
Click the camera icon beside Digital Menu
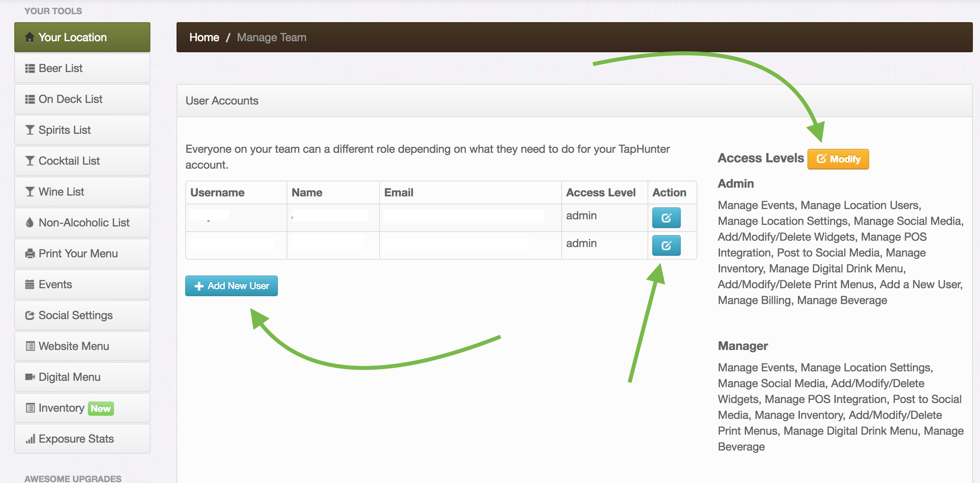[x=30, y=377]
